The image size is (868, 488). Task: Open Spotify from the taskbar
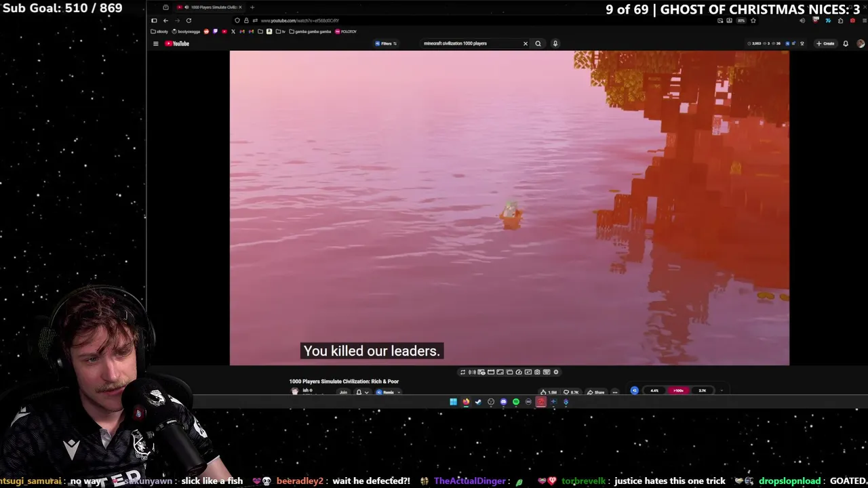(515, 401)
